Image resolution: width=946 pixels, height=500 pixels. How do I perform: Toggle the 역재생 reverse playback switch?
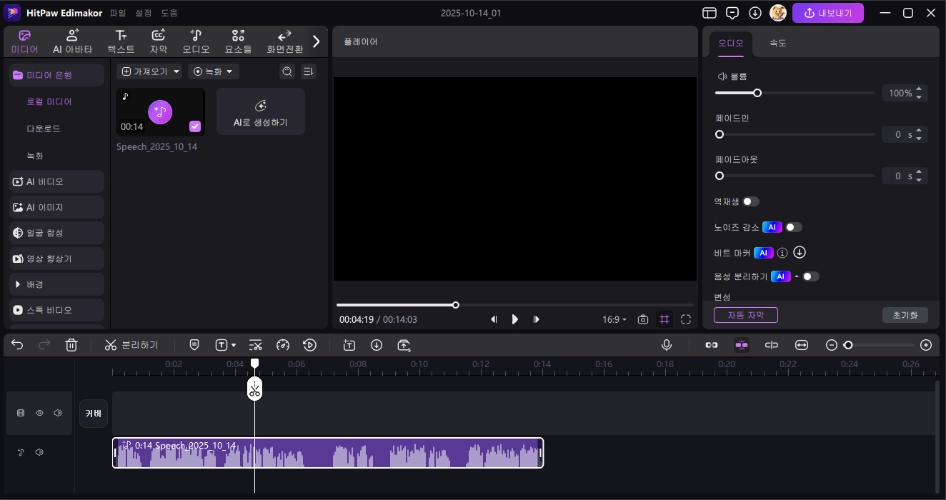pyautogui.click(x=750, y=201)
